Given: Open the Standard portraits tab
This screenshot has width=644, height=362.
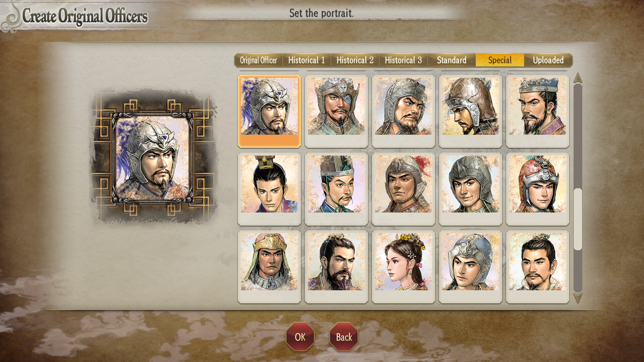Looking at the screenshot, I should pyautogui.click(x=451, y=60).
